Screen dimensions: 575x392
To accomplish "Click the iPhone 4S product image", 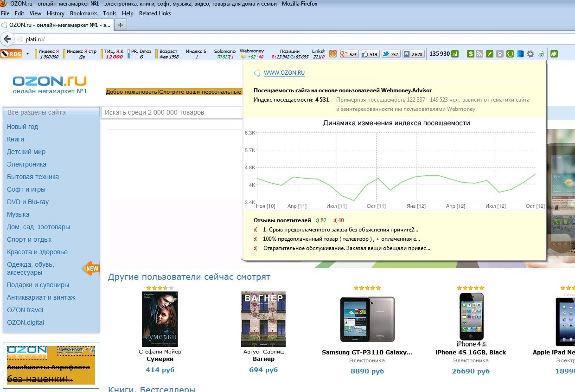I will [471, 319].
